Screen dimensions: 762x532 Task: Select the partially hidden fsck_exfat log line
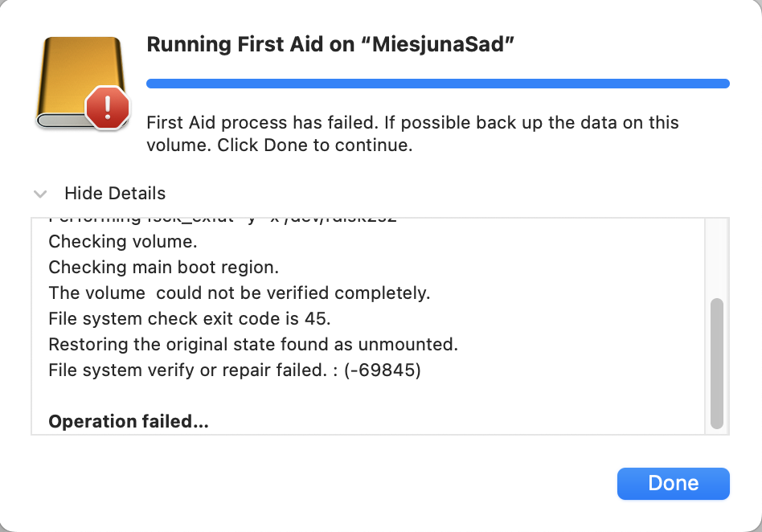[x=223, y=220]
